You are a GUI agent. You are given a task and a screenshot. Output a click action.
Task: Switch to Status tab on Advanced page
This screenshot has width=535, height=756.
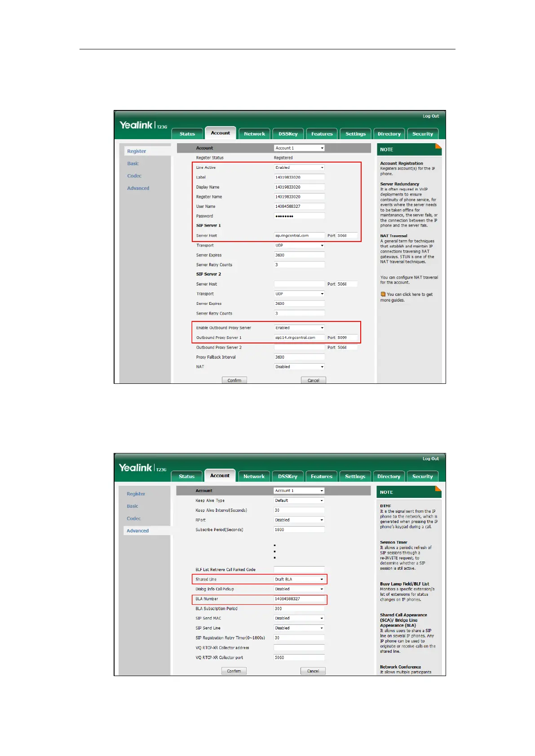tap(187, 476)
